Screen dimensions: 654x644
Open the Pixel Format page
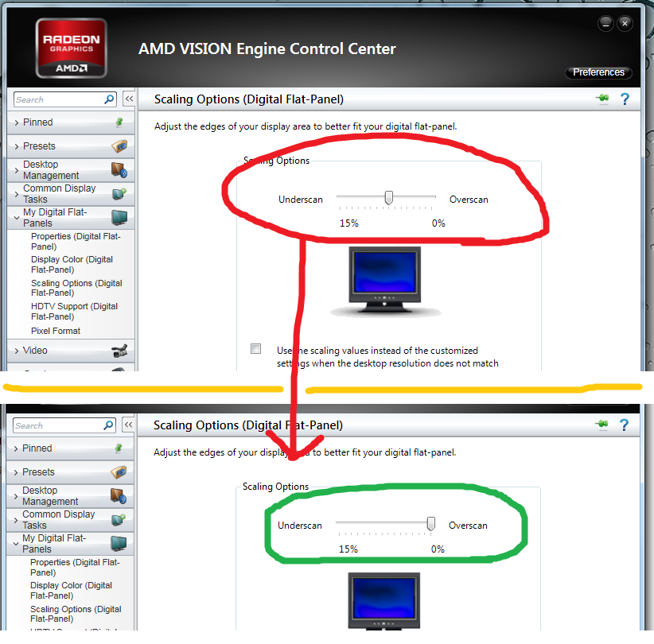[56, 331]
